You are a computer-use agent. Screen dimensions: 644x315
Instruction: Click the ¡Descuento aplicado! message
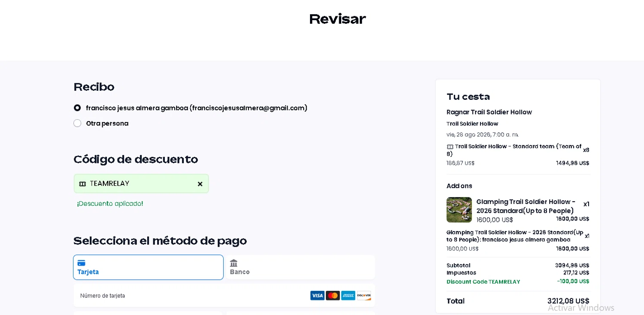click(110, 204)
